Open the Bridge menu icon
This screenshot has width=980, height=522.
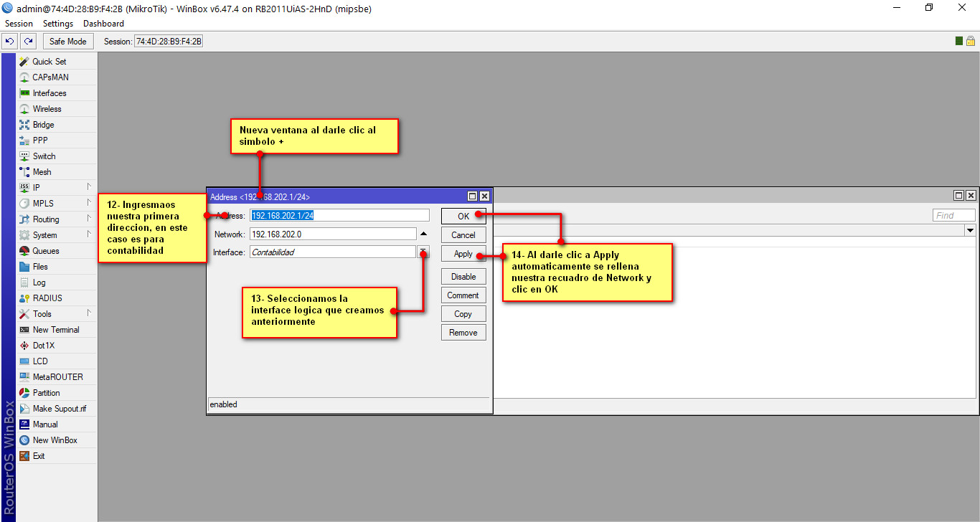(24, 125)
